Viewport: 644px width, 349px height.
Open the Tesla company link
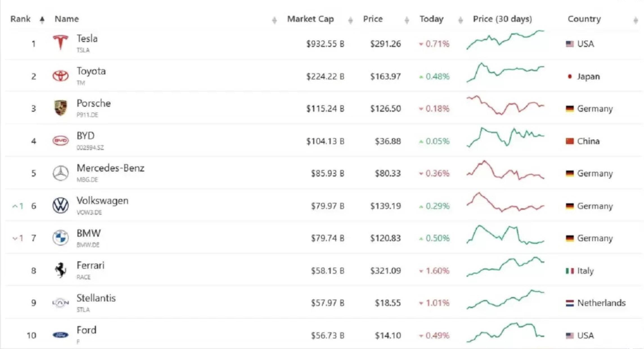click(87, 38)
